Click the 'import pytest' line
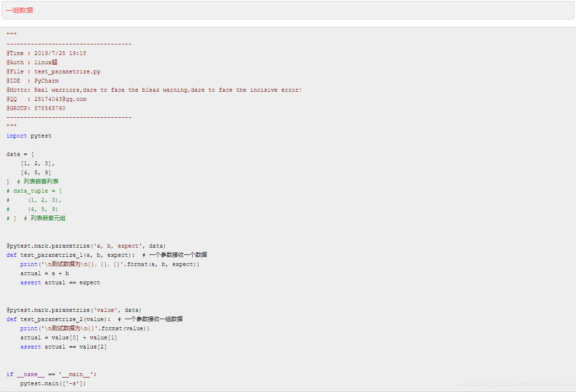Screen dimensions: 576x392 (x=29, y=136)
